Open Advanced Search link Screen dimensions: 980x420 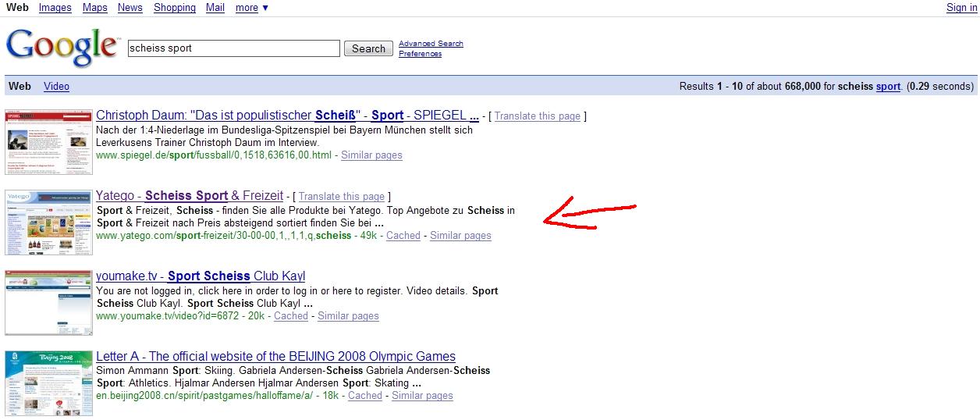[x=431, y=44]
